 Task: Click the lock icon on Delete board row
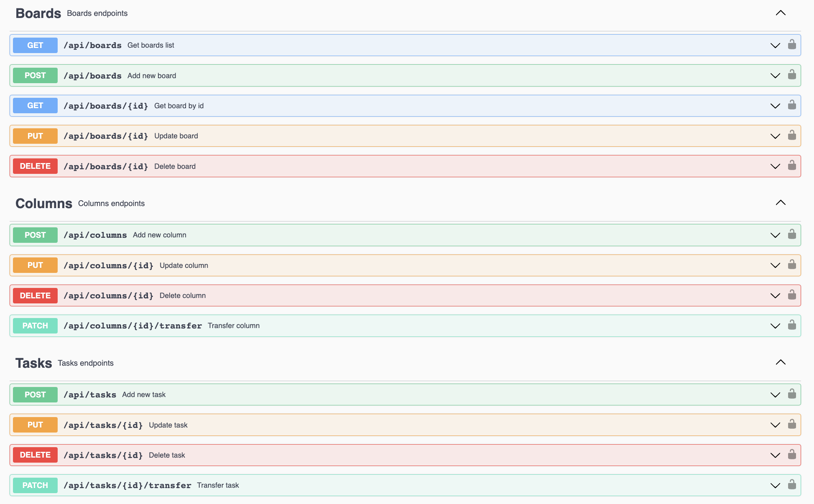click(792, 165)
